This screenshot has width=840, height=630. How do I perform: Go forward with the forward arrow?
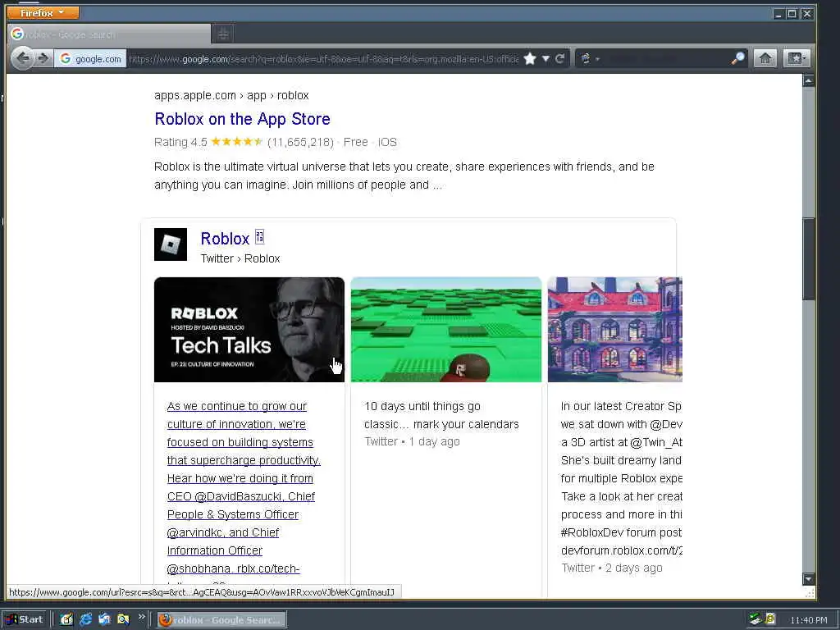click(43, 58)
